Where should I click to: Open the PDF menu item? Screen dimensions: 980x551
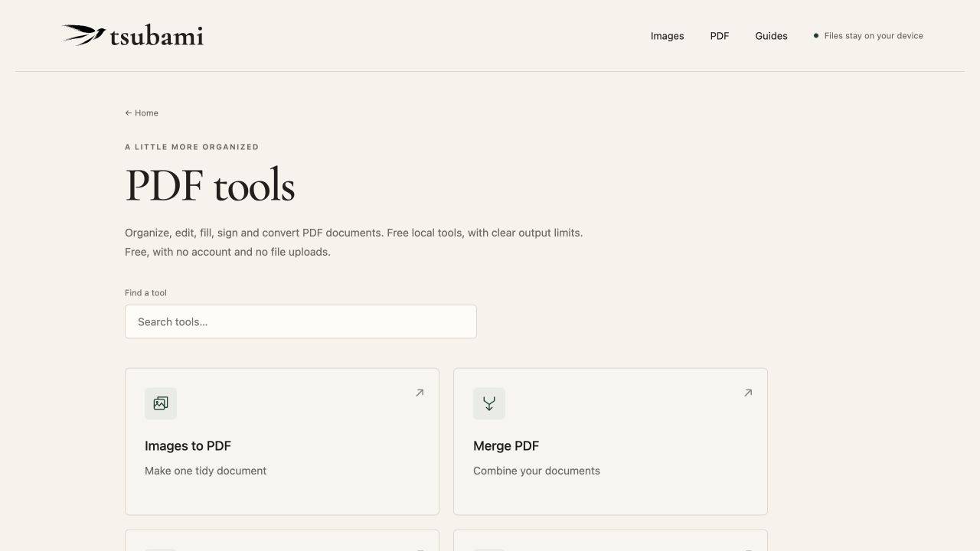click(x=720, y=36)
